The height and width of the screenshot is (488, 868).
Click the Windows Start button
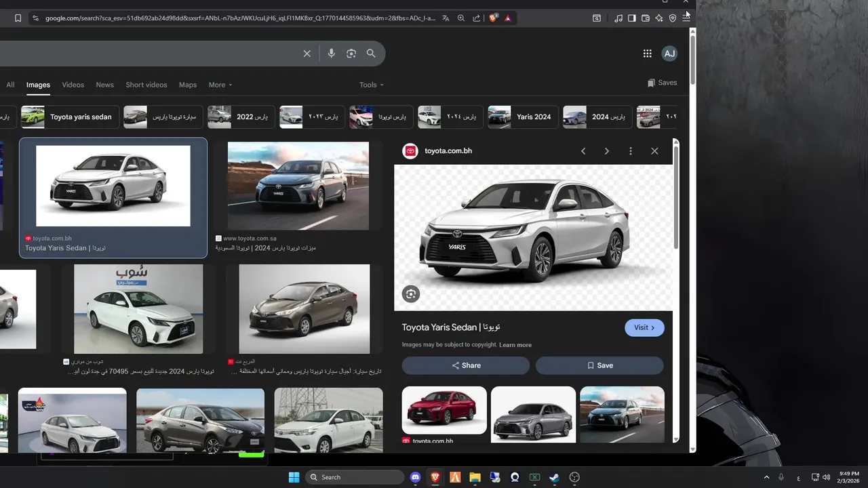click(294, 477)
